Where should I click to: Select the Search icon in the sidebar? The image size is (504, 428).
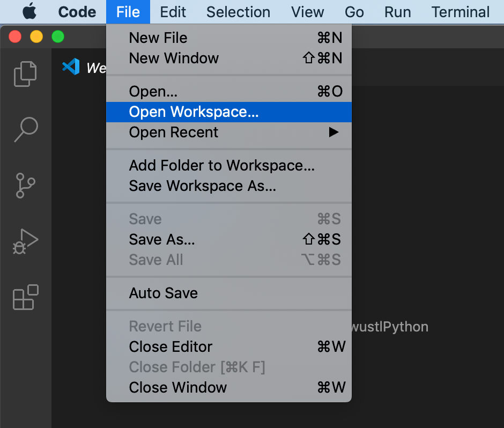coord(25,129)
